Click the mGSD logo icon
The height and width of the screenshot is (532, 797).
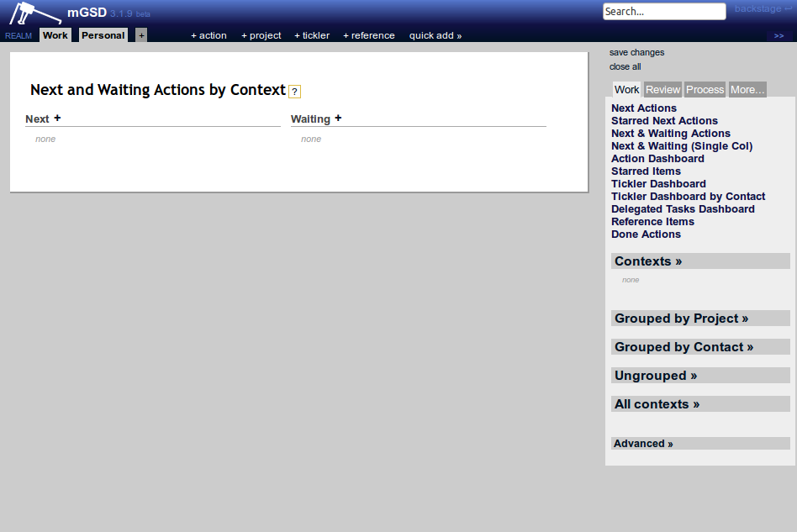(35, 13)
